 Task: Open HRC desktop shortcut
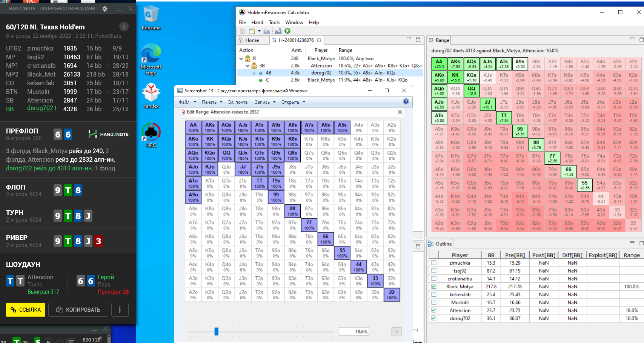pos(151,135)
